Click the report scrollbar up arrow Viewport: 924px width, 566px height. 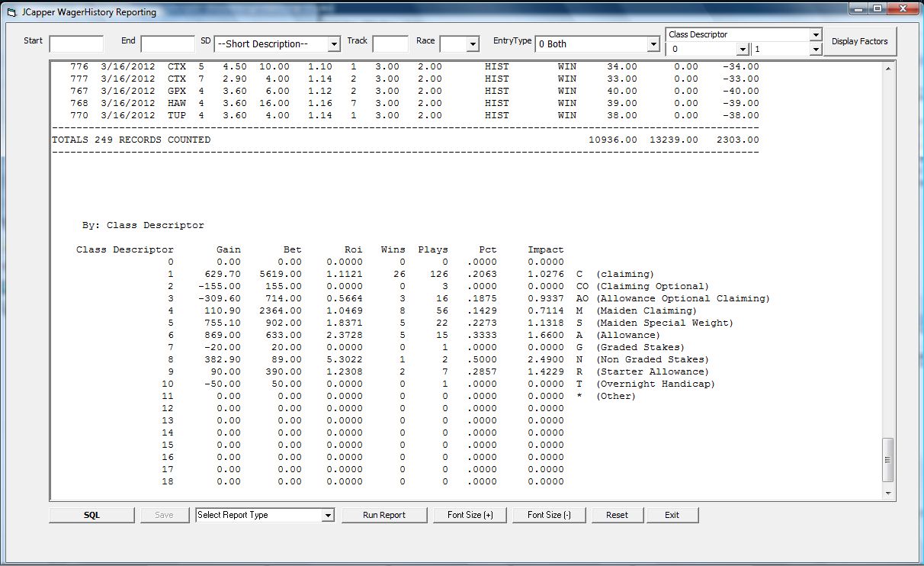click(887, 68)
